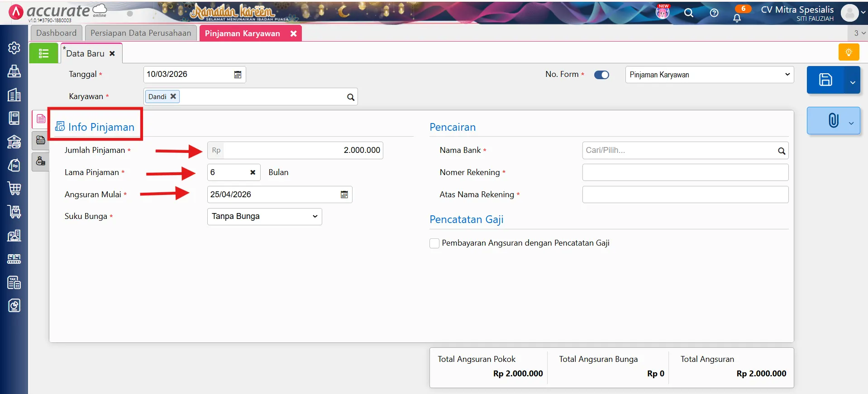Open calendar picker for Angsuran Mulai
Screen dimensions: 868x394
coord(344,195)
